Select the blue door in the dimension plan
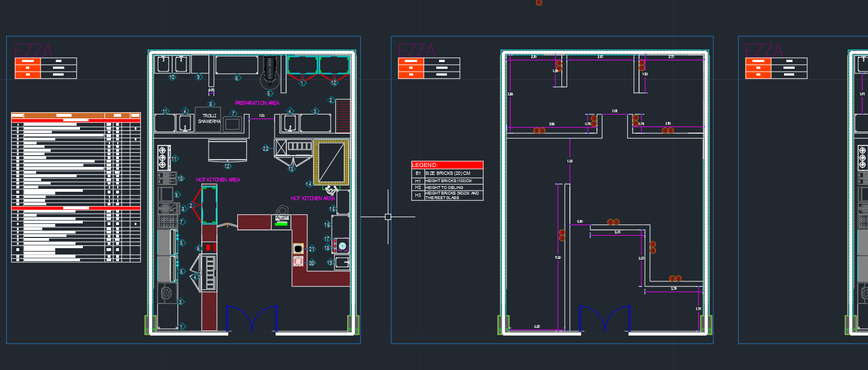This screenshot has height=370, width=868. [x=605, y=318]
